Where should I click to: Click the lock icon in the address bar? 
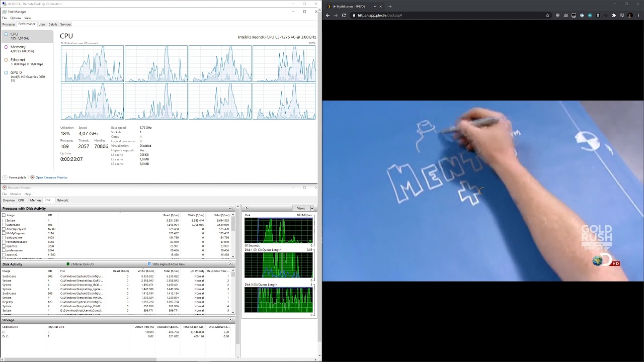tap(354, 15)
